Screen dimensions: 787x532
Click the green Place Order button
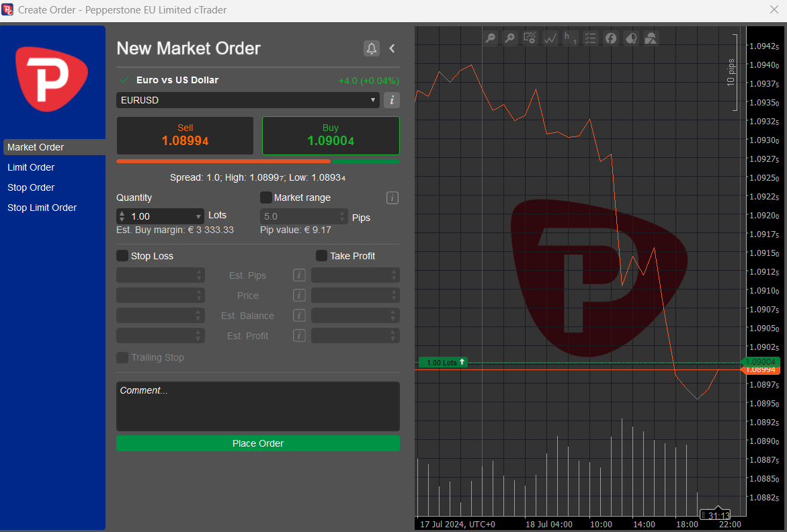click(x=258, y=443)
